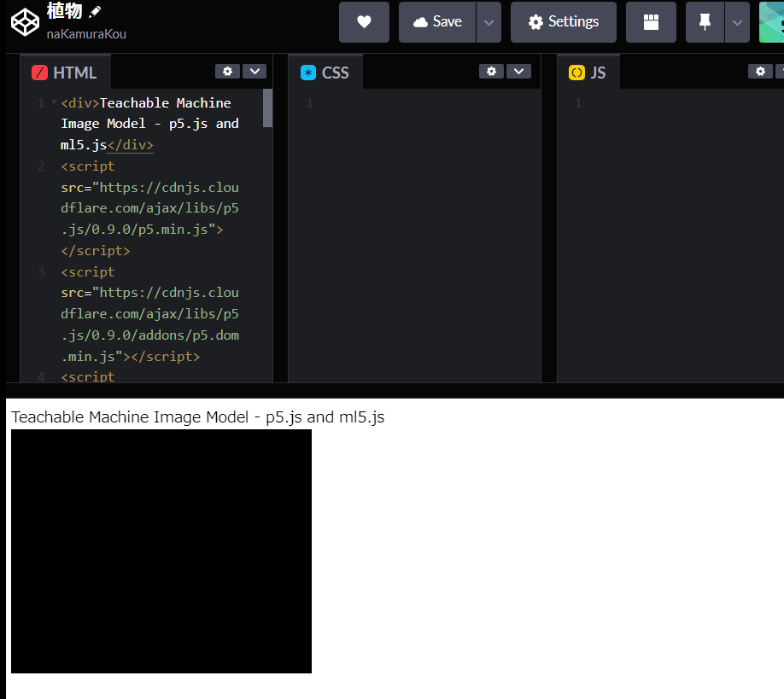The width and height of the screenshot is (784, 699).
Task: Click the p5.dom script src text
Action: point(150,324)
